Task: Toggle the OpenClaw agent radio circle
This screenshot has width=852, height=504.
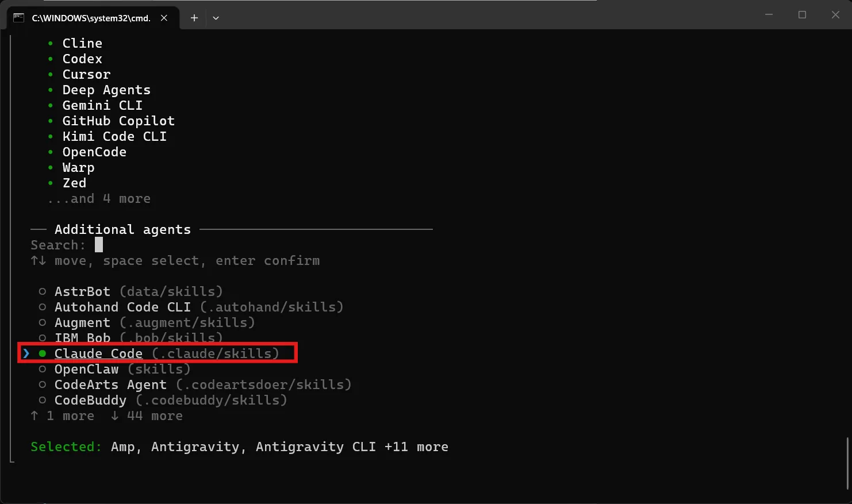Action: [x=43, y=370]
